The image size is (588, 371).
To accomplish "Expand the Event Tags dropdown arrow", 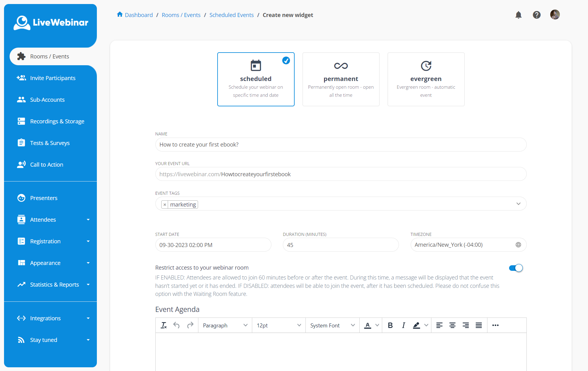I will (x=518, y=204).
